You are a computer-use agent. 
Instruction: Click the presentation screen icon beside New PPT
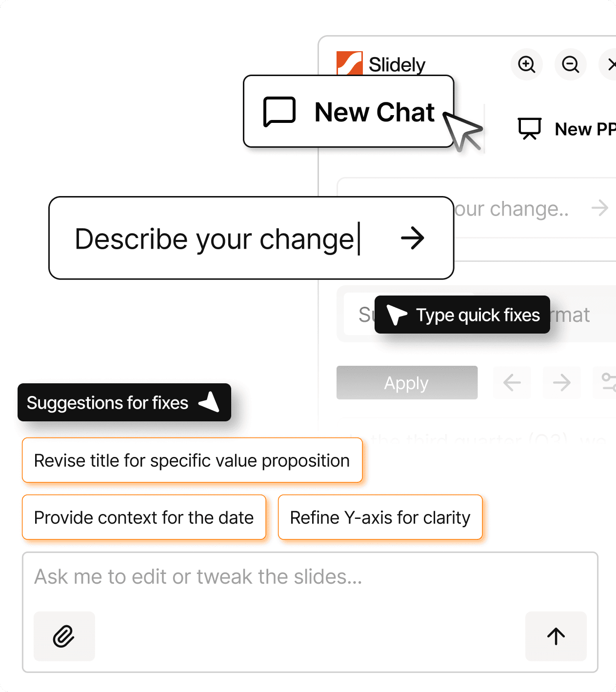tap(530, 128)
